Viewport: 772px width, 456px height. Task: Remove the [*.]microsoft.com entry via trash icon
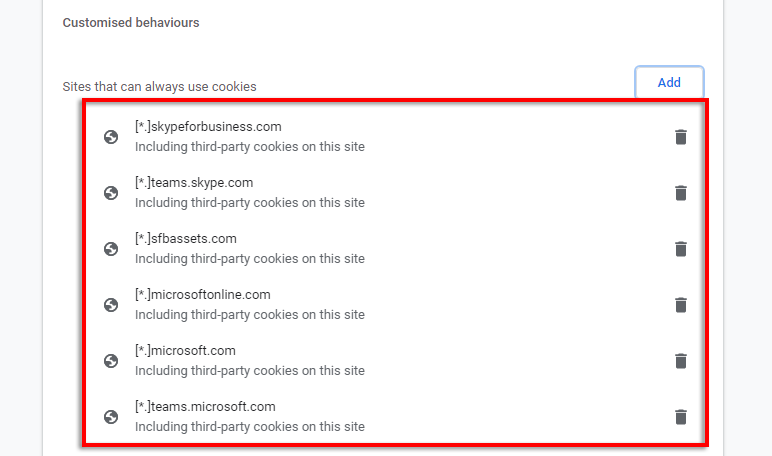(x=681, y=361)
